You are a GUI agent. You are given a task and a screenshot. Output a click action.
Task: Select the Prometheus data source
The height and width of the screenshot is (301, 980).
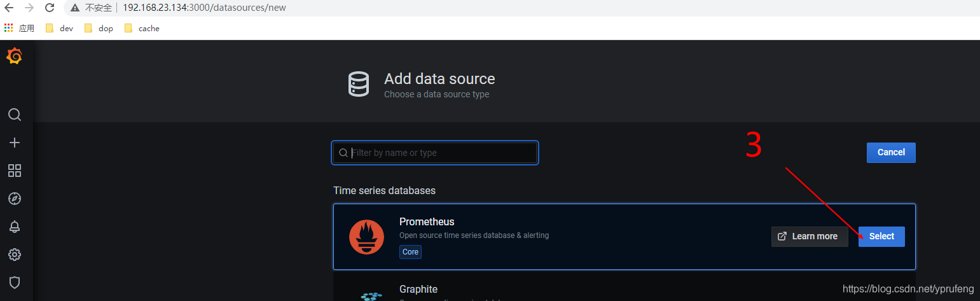point(881,236)
